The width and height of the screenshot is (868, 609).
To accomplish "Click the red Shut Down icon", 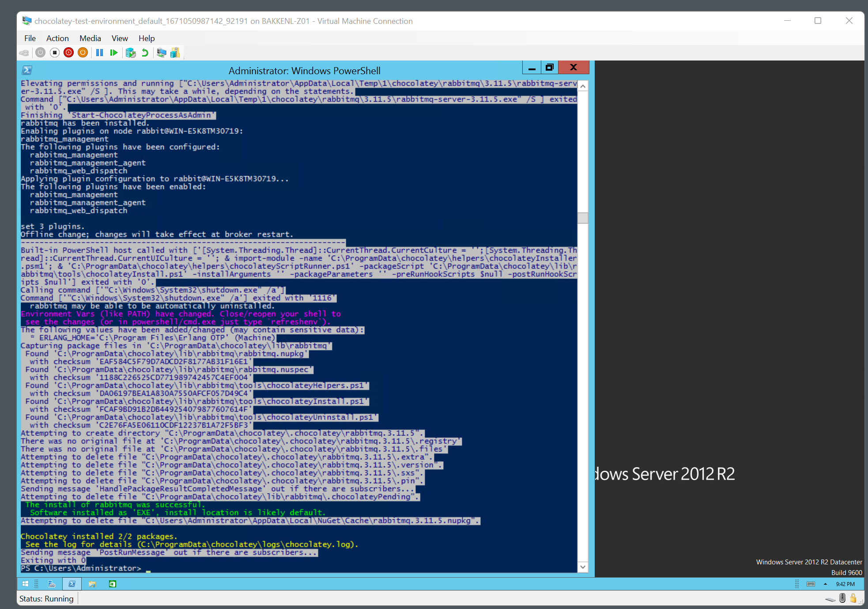I will (69, 53).
